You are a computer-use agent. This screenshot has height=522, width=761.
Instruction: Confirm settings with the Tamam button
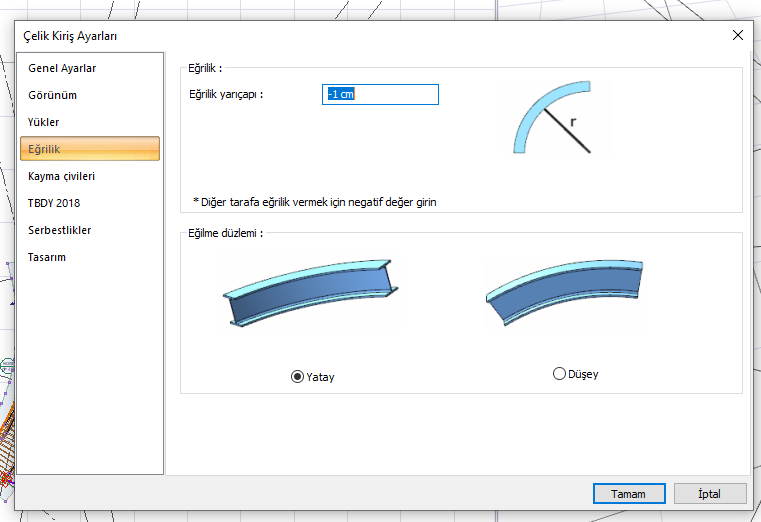pyautogui.click(x=629, y=494)
